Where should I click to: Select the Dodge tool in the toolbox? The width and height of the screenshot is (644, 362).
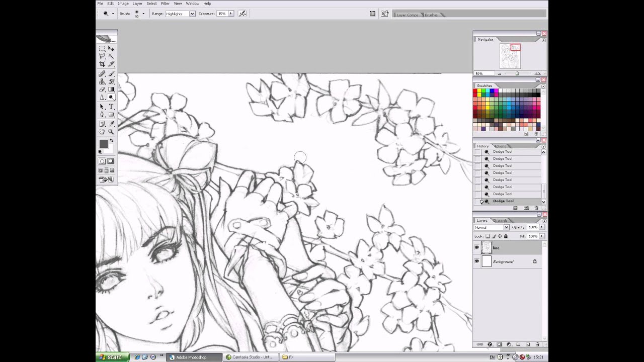111,98
